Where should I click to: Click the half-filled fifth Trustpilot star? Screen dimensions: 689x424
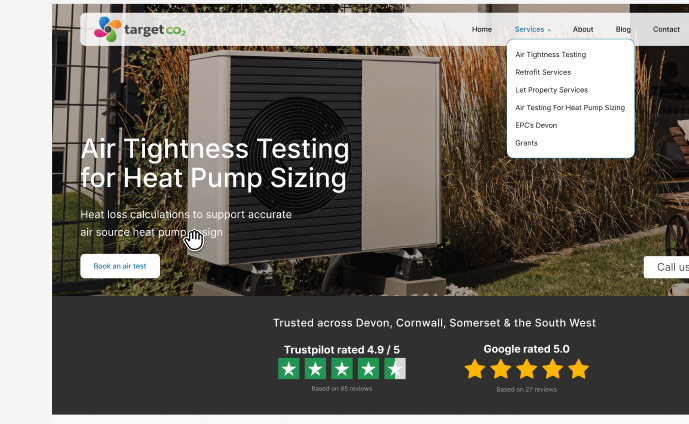[395, 369]
